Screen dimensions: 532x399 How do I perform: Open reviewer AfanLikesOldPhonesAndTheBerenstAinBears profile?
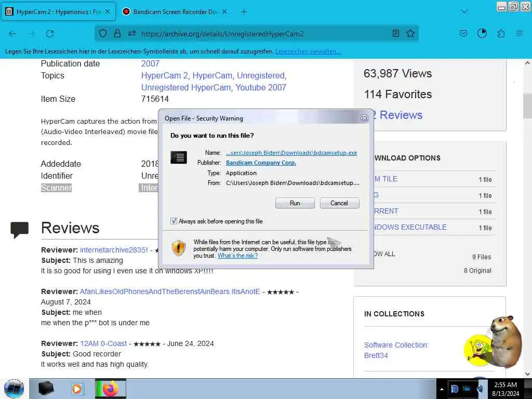pyautogui.click(x=170, y=291)
